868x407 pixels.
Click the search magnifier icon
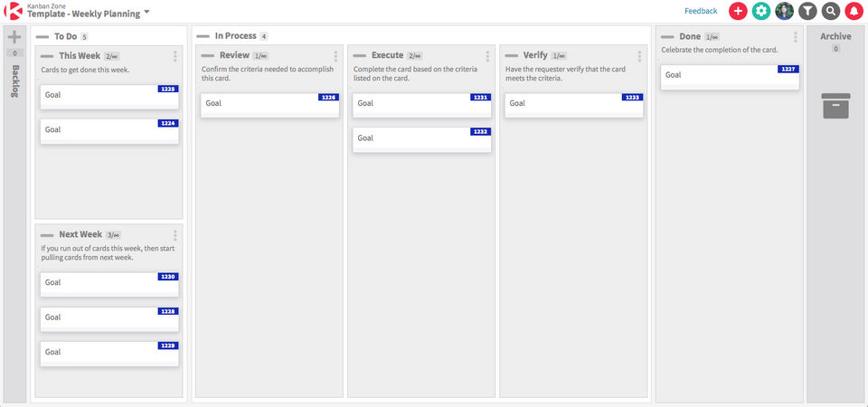(x=831, y=12)
